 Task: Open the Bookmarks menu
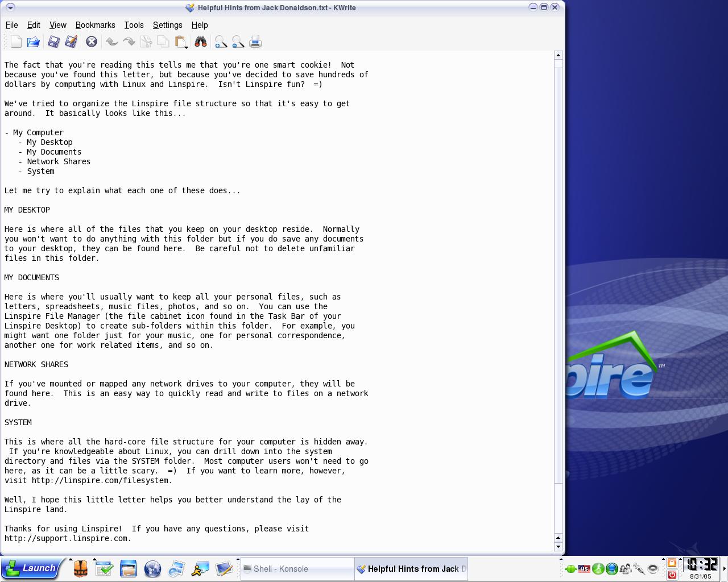96,25
